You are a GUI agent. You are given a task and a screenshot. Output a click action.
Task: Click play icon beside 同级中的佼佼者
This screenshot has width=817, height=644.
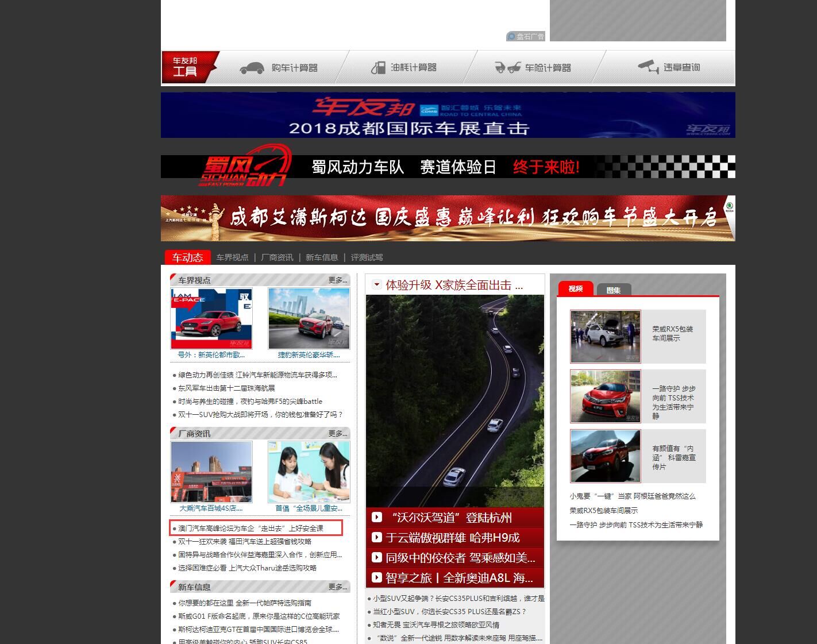coord(377,557)
